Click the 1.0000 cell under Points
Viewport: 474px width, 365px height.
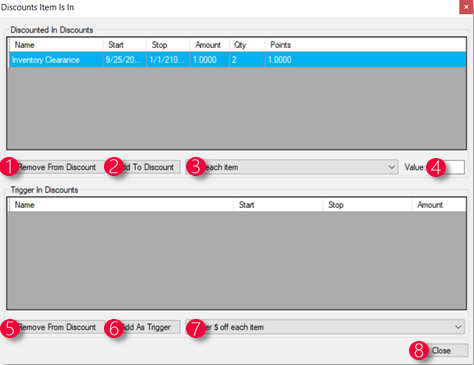pos(366,60)
